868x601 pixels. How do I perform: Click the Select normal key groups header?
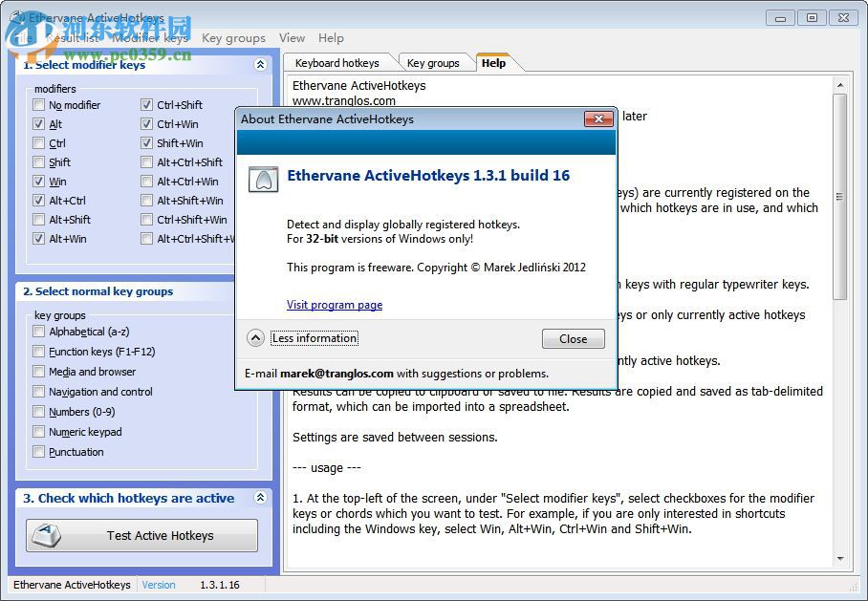[x=98, y=291]
